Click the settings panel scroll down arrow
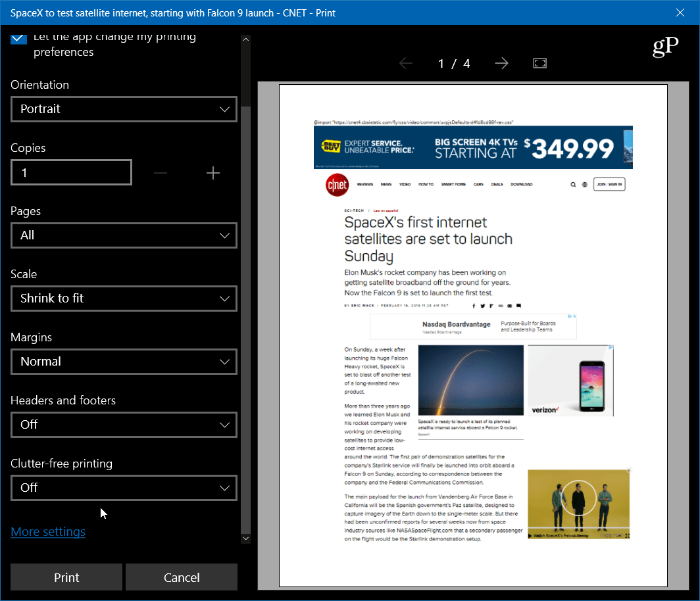This screenshot has width=700, height=601. 245,538
